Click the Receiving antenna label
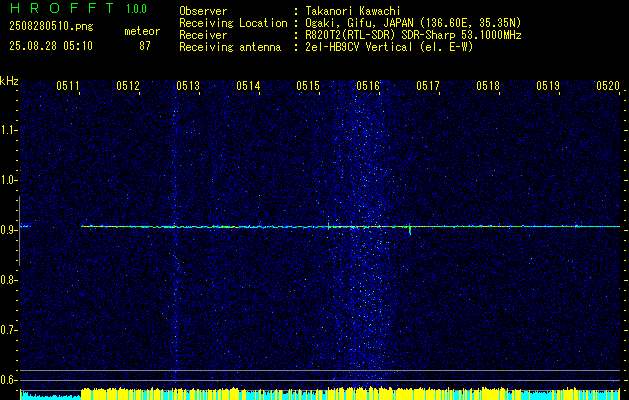The image size is (629, 400). [x=230, y=47]
